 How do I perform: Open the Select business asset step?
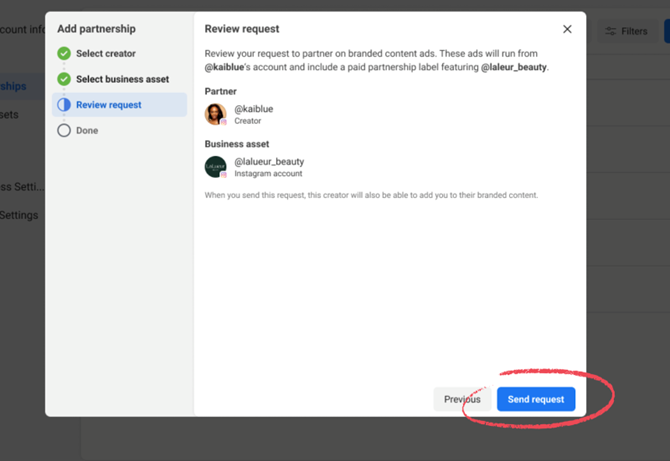122,79
